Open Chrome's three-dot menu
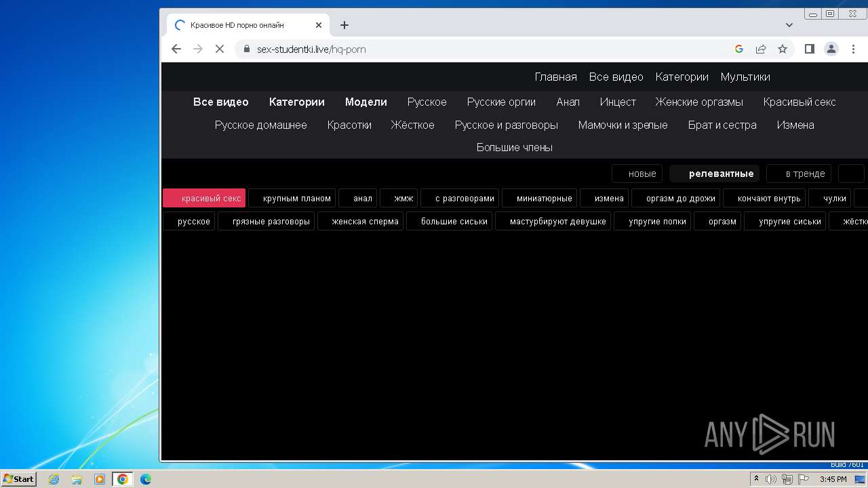Viewport: 868px width, 488px height. click(852, 49)
